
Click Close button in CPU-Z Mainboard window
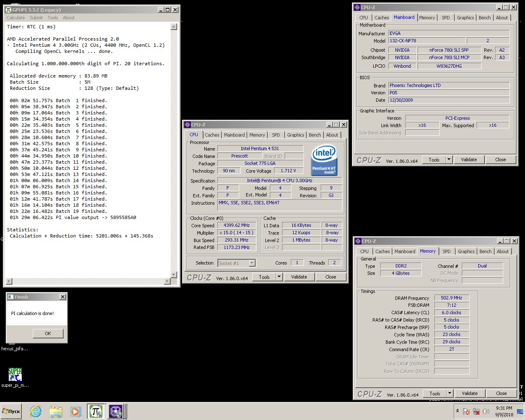click(500, 160)
